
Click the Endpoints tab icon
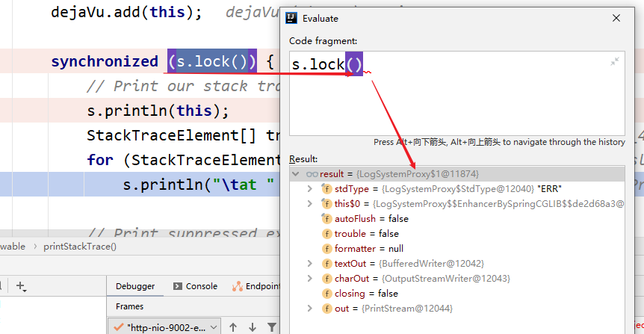pyautogui.click(x=238, y=286)
